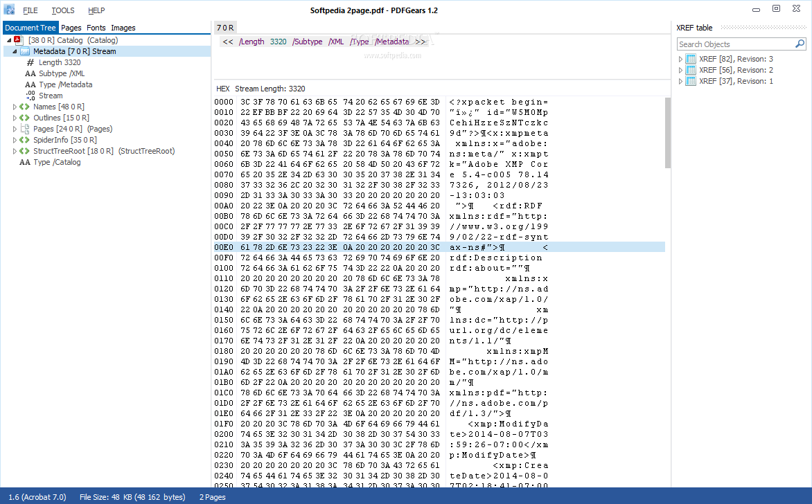Click the PDF catalog icon
This screenshot has height=504, width=812.
pos(18,40)
